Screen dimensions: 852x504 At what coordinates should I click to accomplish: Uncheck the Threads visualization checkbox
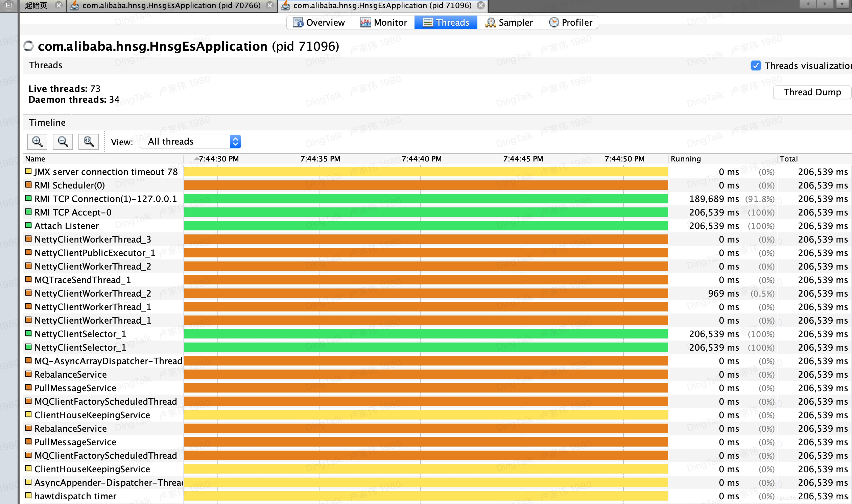coord(756,66)
